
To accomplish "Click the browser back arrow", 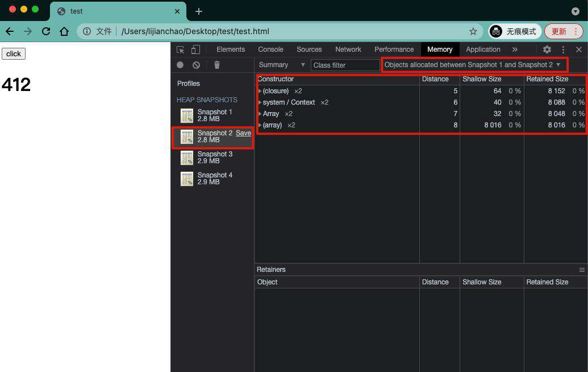I will point(10,31).
